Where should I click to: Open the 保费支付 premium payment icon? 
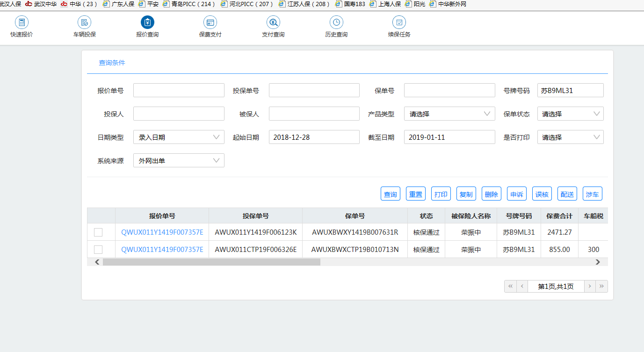pyautogui.click(x=210, y=23)
